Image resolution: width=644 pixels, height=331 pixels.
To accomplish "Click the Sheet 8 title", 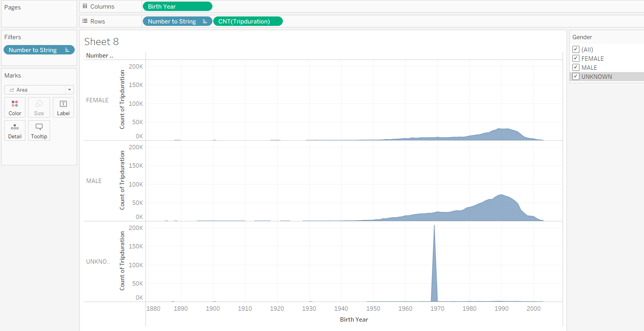I will 101,42.
